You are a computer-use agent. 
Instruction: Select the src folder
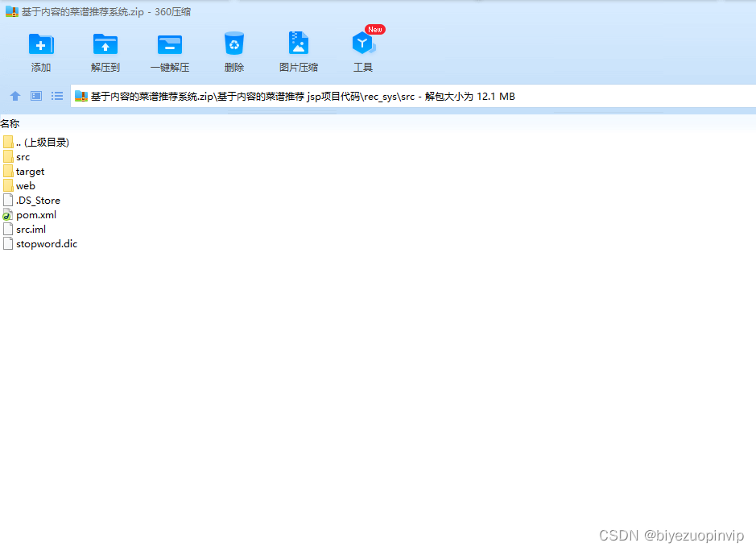click(x=16, y=157)
